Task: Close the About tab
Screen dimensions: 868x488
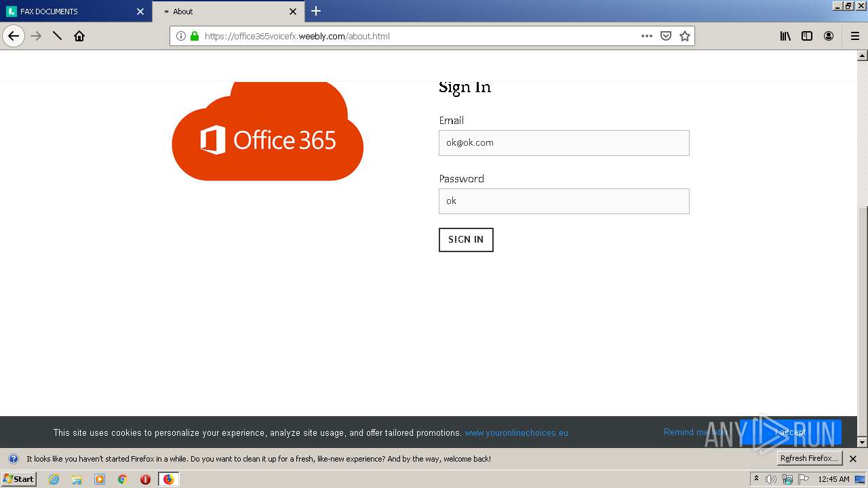Action: coord(293,11)
